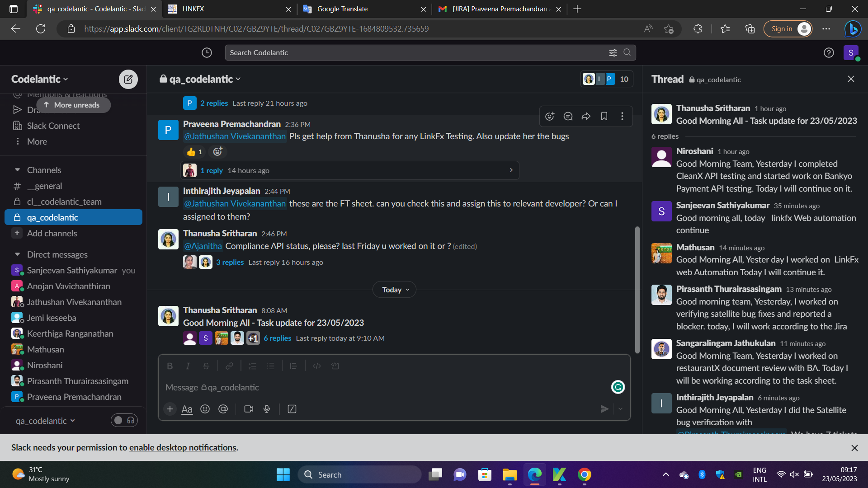
Task: Toggle the huddle switch for qa_codelantic
Action: 124,420
